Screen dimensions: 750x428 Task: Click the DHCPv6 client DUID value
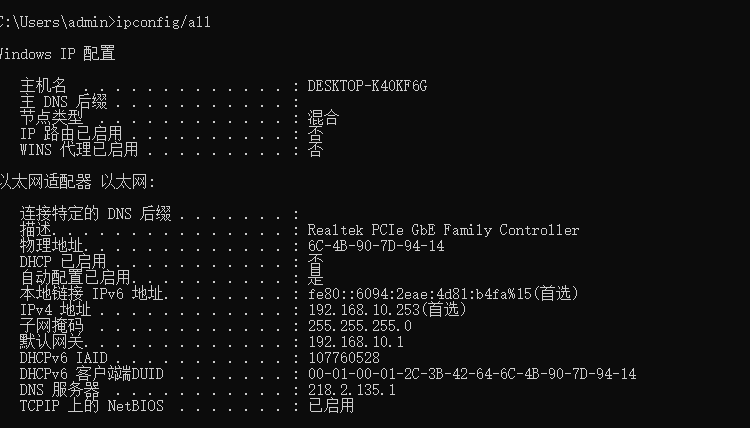coord(471,374)
